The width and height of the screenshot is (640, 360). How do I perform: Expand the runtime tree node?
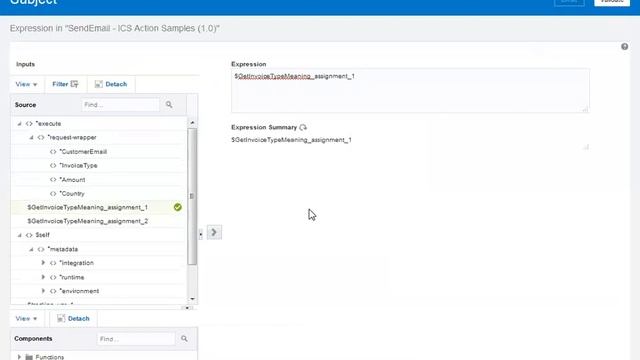[x=43, y=277]
